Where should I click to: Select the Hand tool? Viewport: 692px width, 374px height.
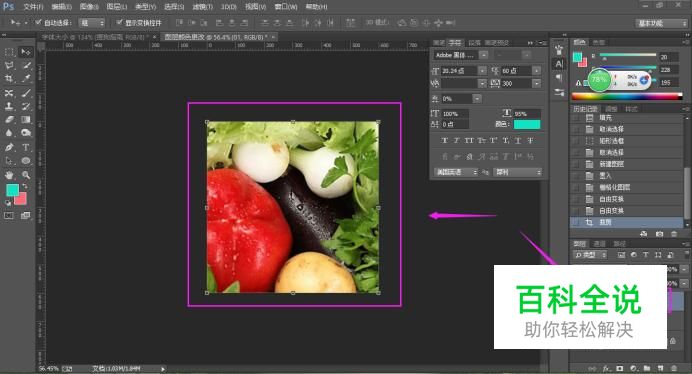[9, 175]
